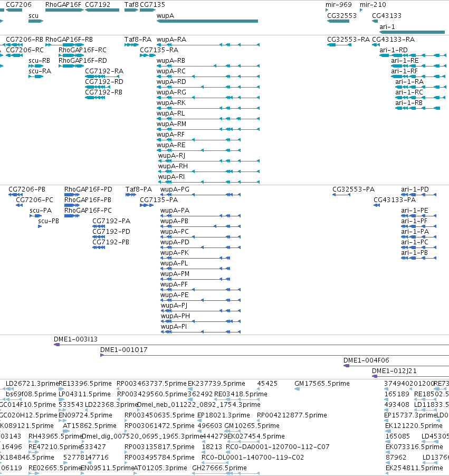Click the CG7192 gene label
This screenshot has width=449, height=476.
[98, 5]
